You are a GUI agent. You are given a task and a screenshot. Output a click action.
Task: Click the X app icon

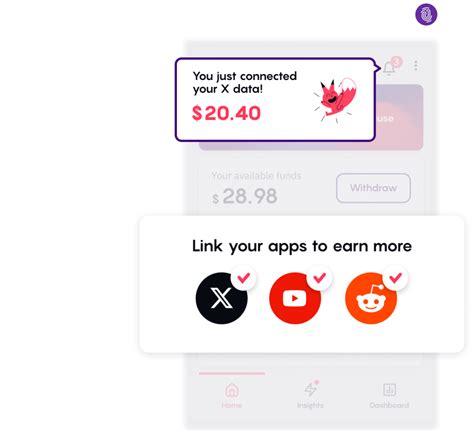221,298
